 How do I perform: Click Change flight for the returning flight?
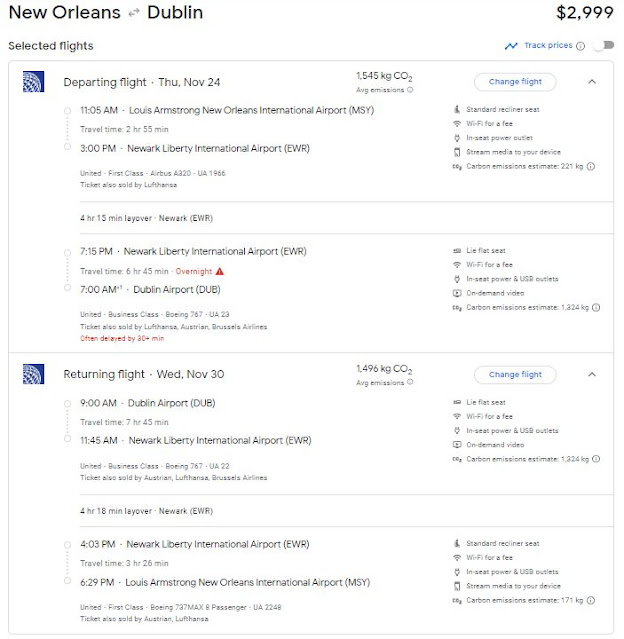[515, 374]
